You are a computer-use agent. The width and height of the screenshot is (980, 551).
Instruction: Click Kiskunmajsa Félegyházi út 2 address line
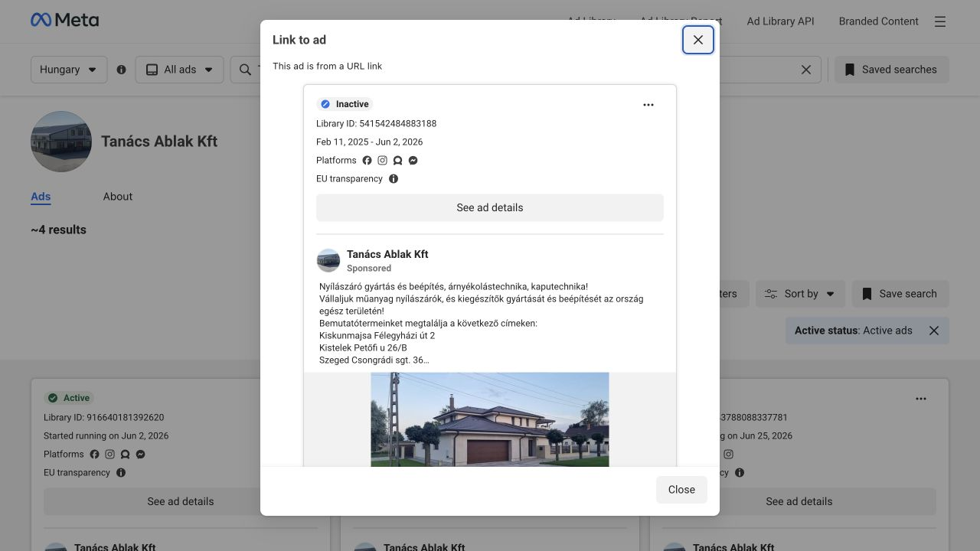[x=377, y=336]
